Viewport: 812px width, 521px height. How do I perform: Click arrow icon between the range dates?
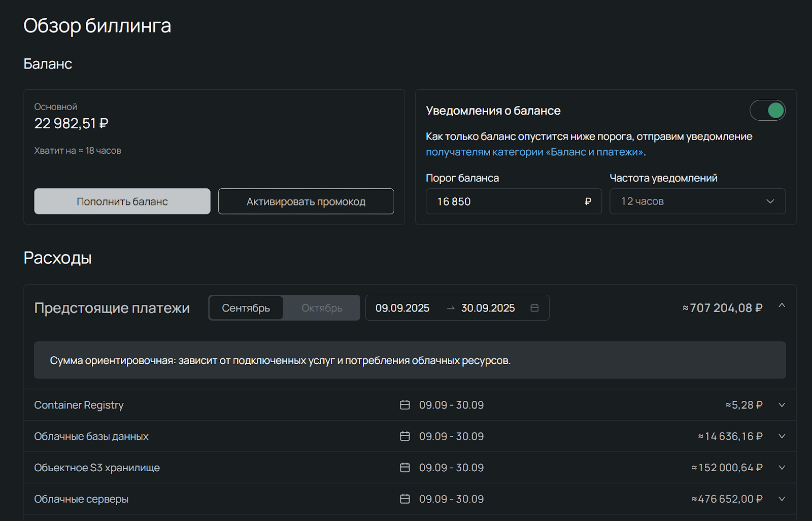click(450, 308)
